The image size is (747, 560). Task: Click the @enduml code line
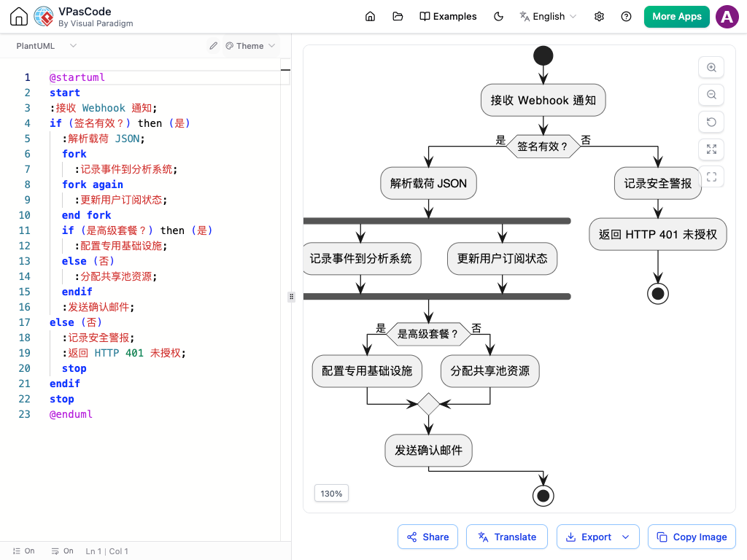point(71,414)
